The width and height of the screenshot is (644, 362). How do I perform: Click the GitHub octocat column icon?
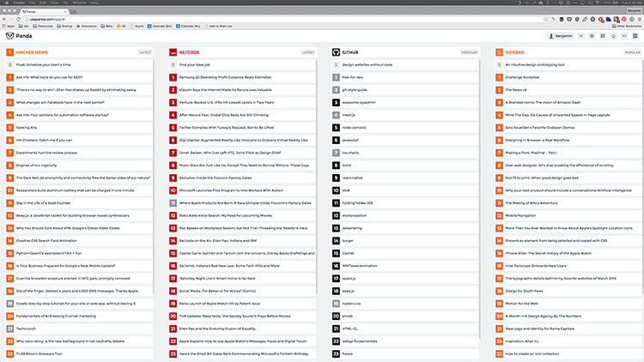point(336,52)
